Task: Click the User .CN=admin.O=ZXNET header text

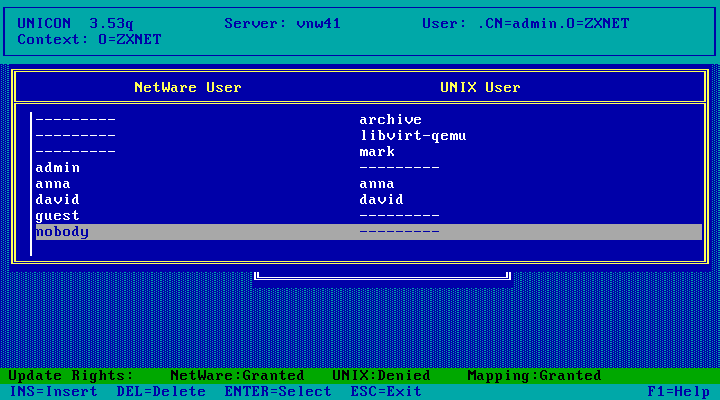Action: tap(525, 23)
